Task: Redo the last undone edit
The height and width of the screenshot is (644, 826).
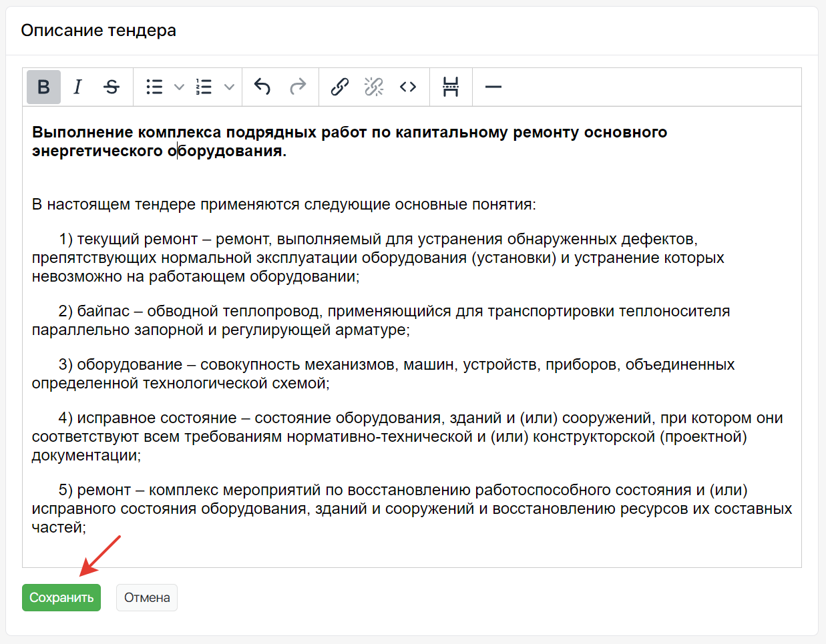Action: click(298, 87)
